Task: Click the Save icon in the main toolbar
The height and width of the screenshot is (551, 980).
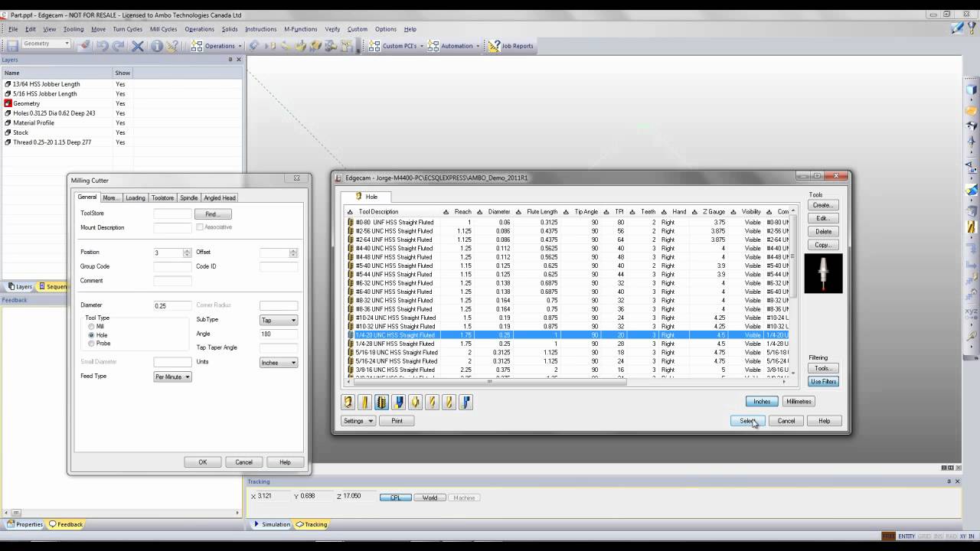Action: (12, 46)
